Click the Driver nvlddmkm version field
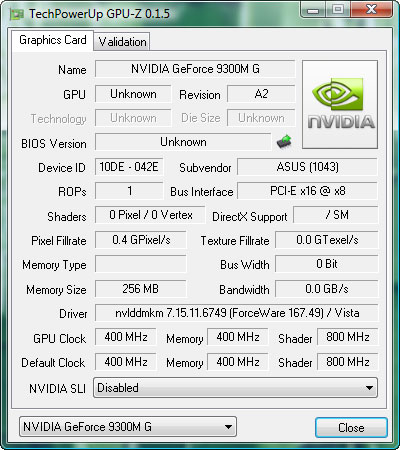Screen dimensions: 400x450 pos(237,313)
